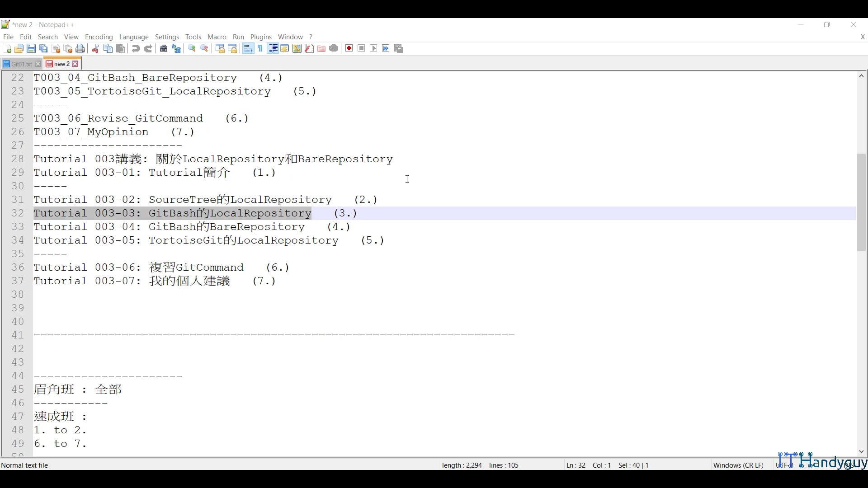
Task: Click the Paste icon
Action: coord(120,48)
